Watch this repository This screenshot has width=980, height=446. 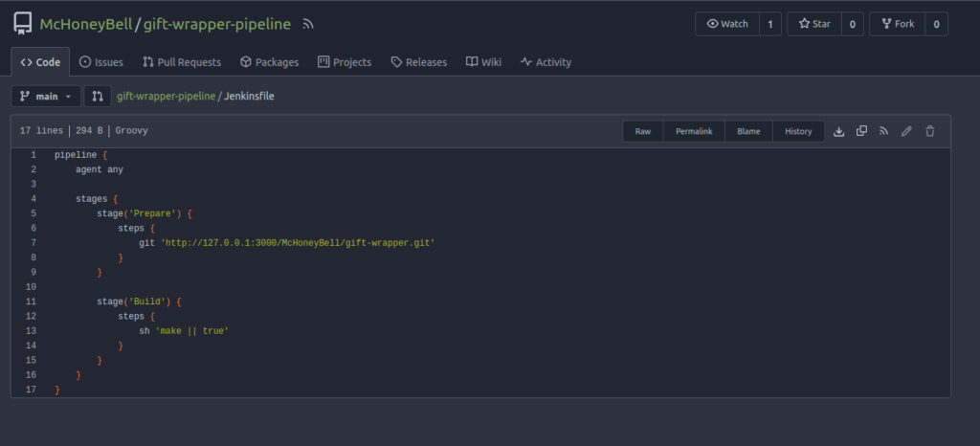[727, 24]
